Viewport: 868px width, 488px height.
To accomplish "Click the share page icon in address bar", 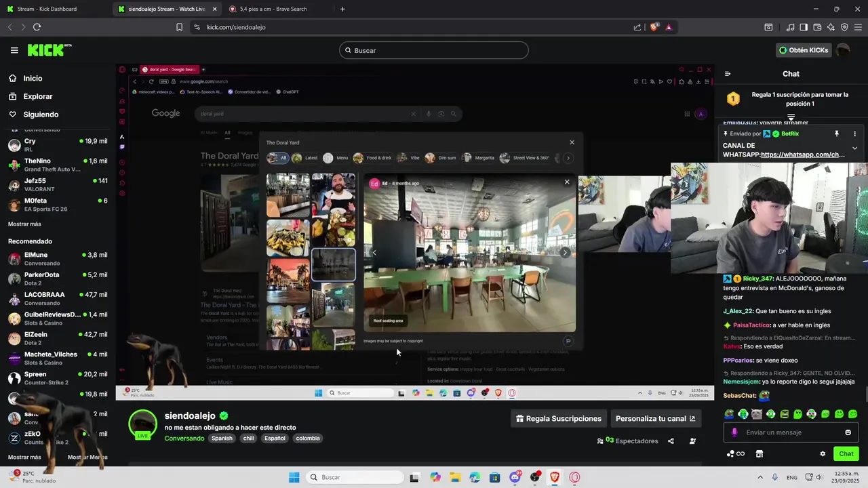I will point(637,27).
